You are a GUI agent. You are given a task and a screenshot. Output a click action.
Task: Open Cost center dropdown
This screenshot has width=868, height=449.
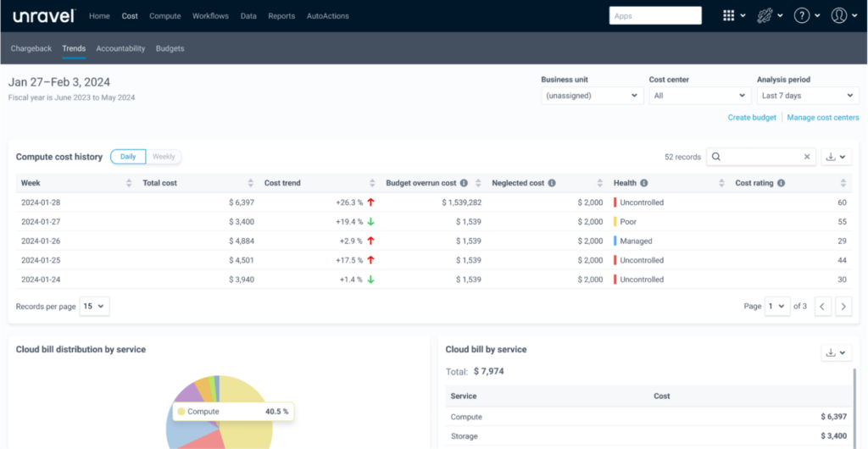700,96
